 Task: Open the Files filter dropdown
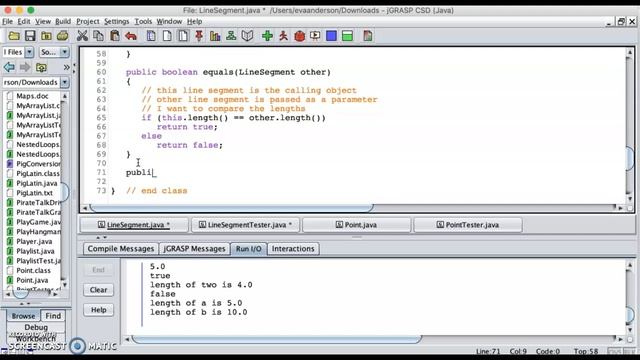(29, 52)
